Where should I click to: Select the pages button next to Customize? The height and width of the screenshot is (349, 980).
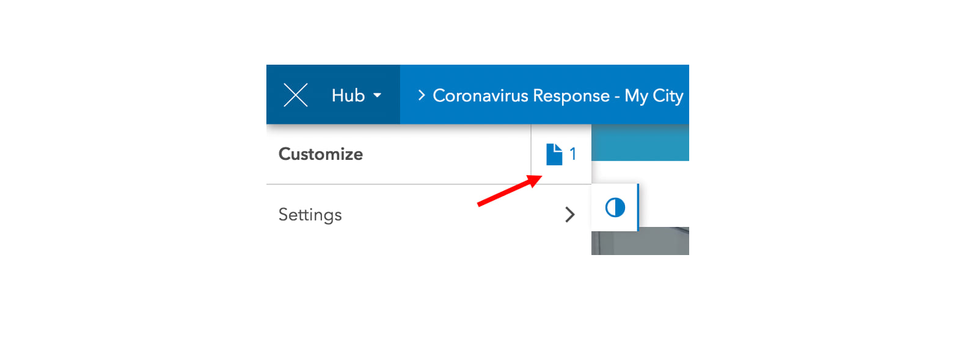pos(561,154)
